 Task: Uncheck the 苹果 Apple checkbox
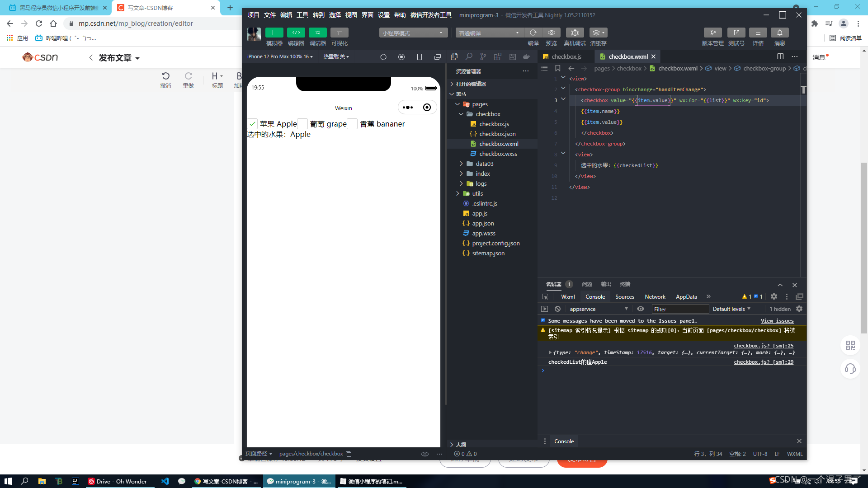click(252, 124)
